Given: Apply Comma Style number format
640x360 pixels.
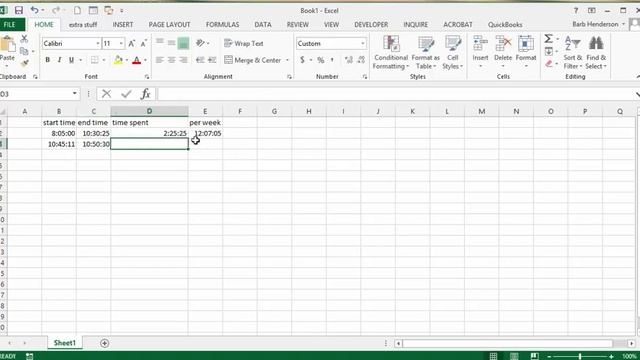Looking at the screenshot, I should (x=332, y=60).
